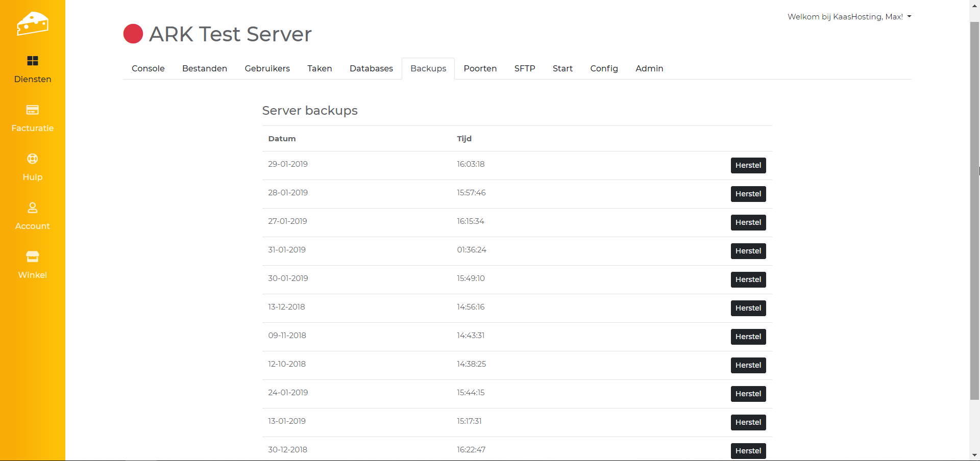Viewport: 980px width, 461px height.
Task: Click the Hulp lifebuoy icon
Action: 33,159
